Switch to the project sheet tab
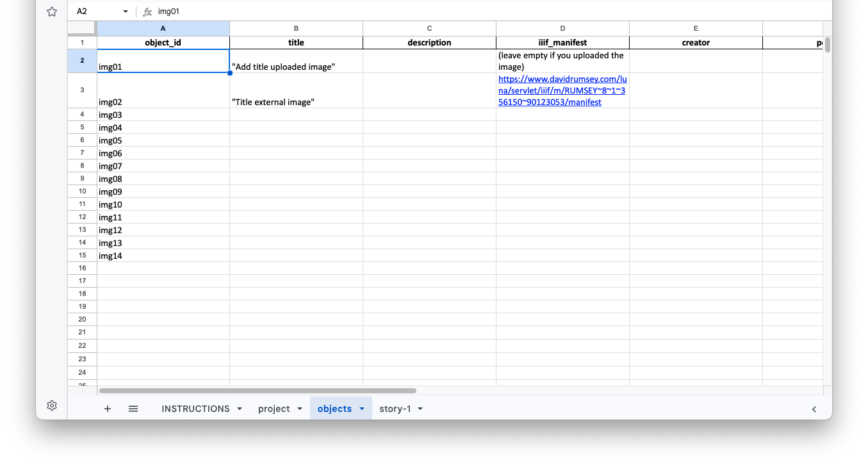The width and height of the screenshot is (868, 467). pyautogui.click(x=274, y=408)
